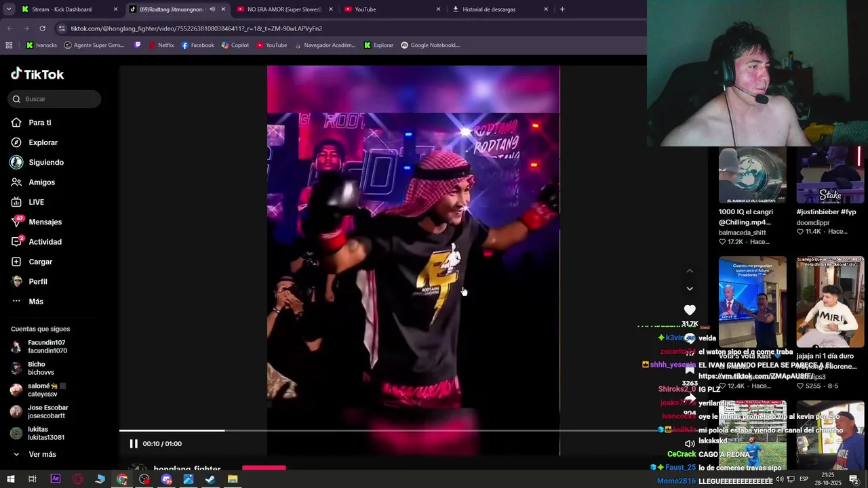Pause the TikTok video

pos(134,444)
